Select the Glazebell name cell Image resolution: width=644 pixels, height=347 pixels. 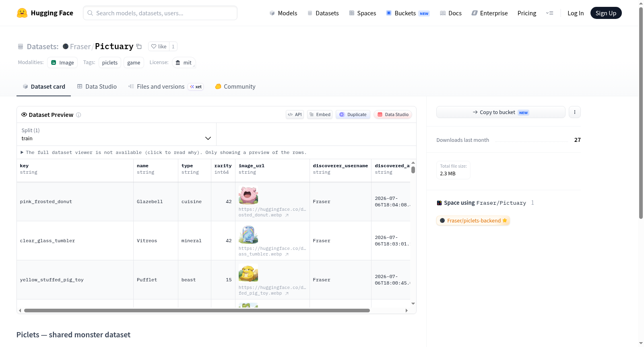coord(156,202)
